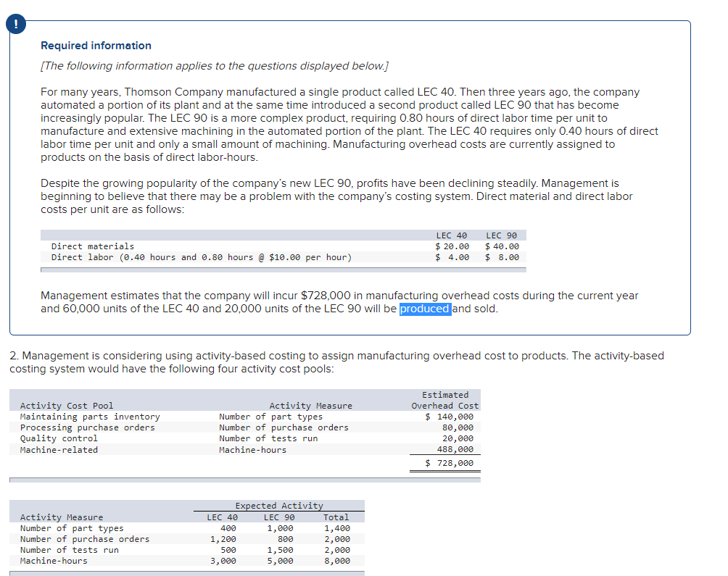The height and width of the screenshot is (576, 728).
Task: Click the LEC 90 direct labor $8.00 value
Action: (502, 257)
